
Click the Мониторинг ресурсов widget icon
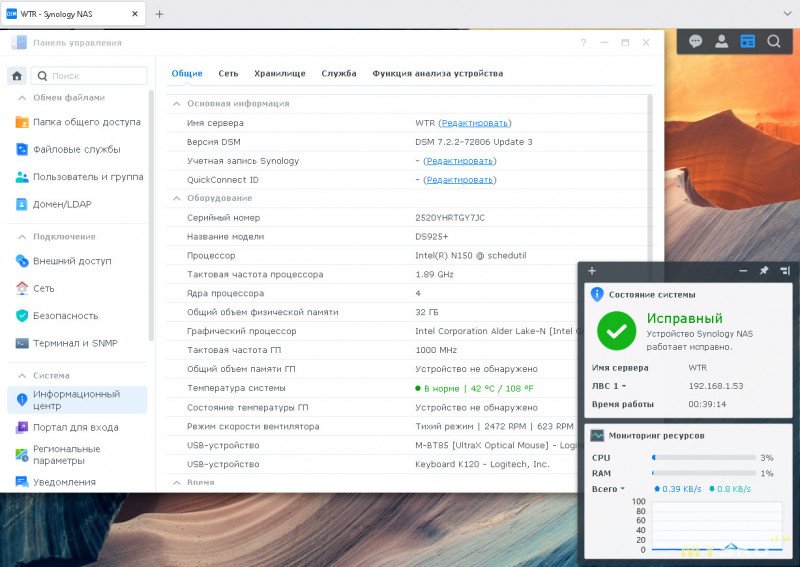click(597, 435)
